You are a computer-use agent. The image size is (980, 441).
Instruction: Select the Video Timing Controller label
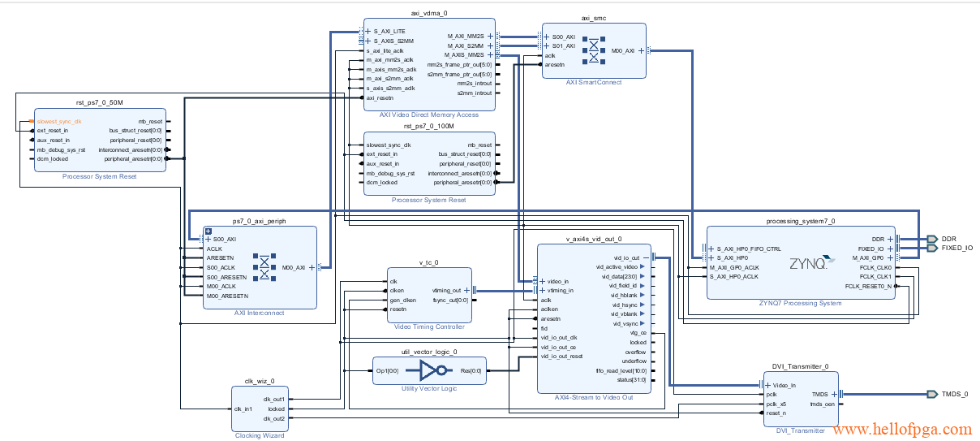[428, 326]
